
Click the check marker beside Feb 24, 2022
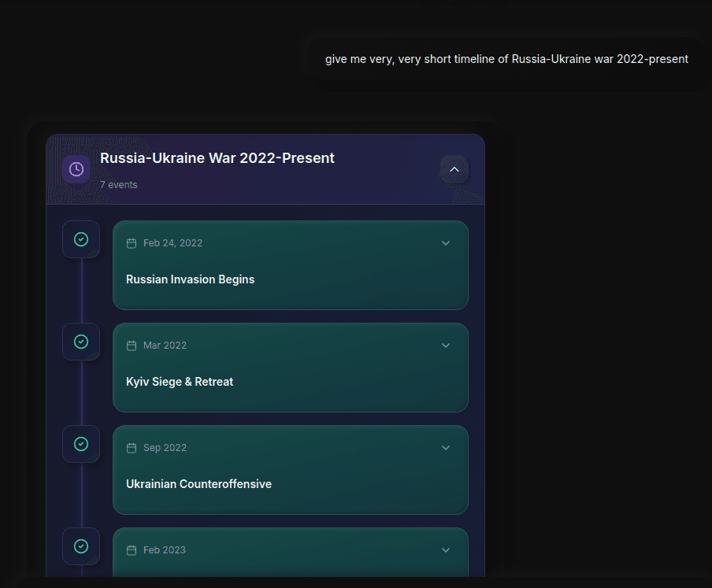click(x=81, y=239)
